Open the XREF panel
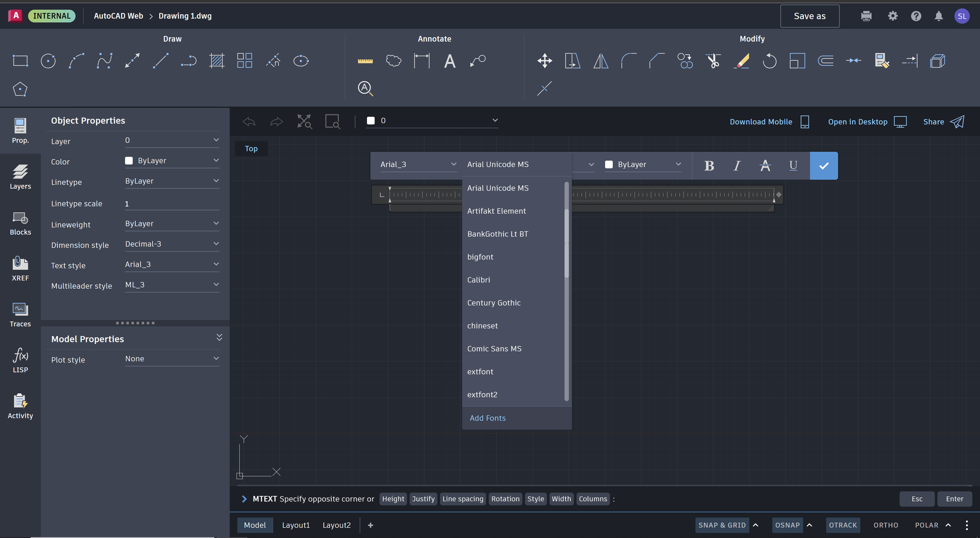Screen dimensions: 980x538 coord(20,268)
